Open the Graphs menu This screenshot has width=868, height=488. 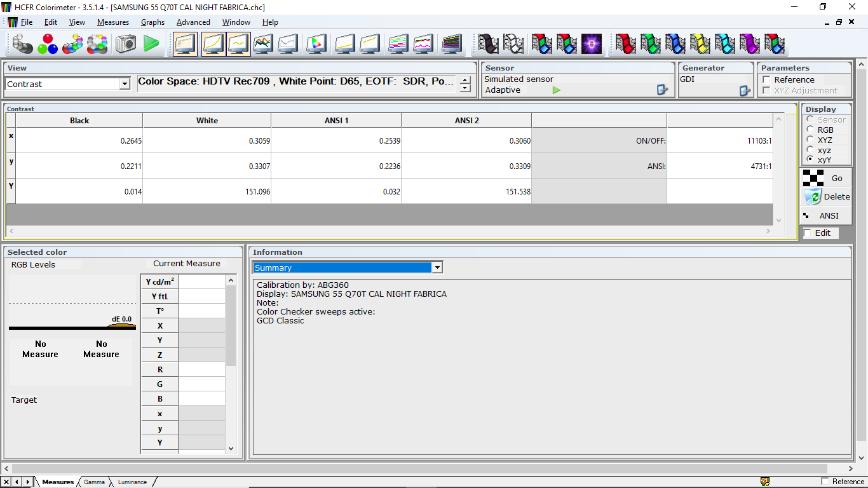(153, 22)
